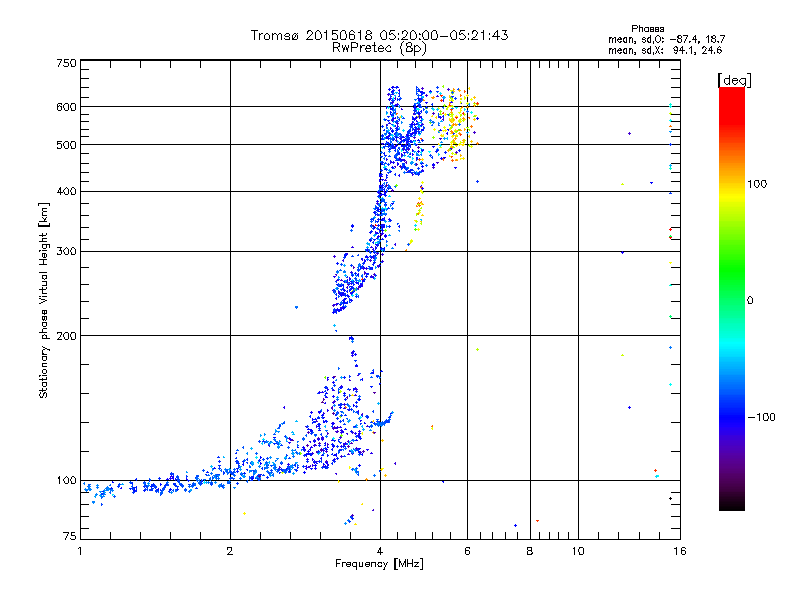Click the x-axis '8' tick label
Viewport: 800px width, 600px height.
point(530,551)
